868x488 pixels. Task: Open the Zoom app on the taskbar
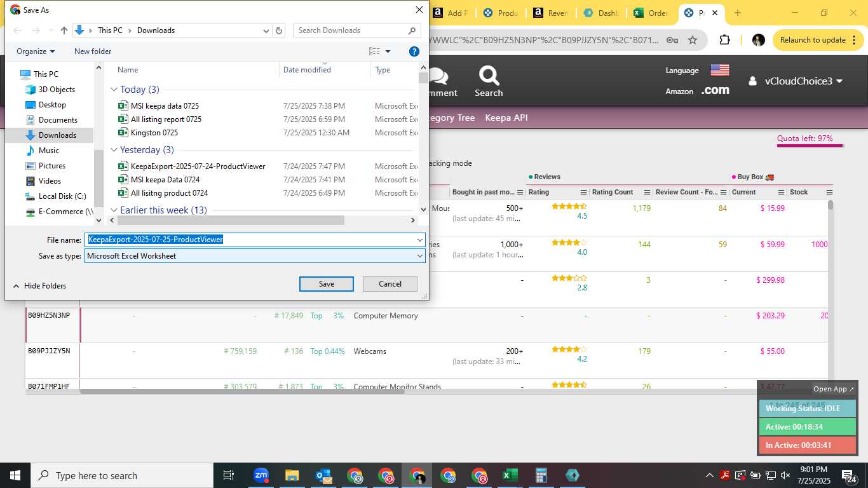(261, 475)
